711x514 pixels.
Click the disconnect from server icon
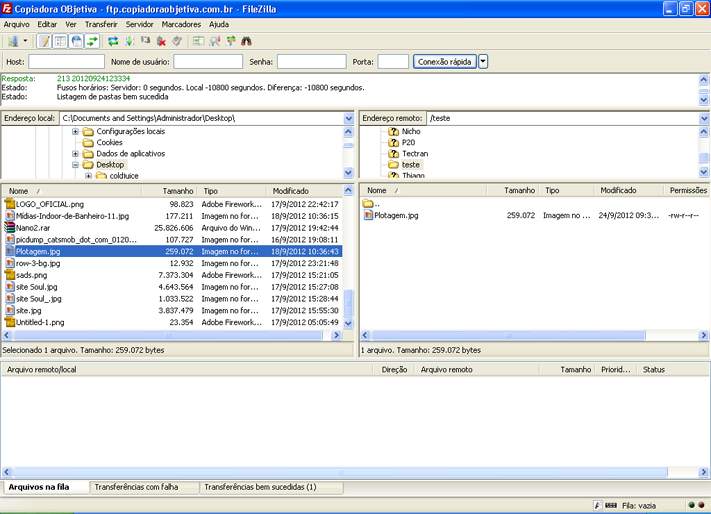click(161, 41)
